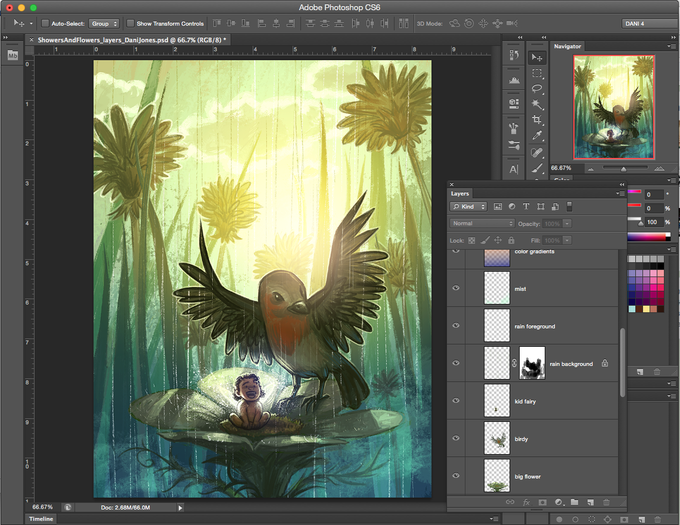Select the Move tool in the toolbox
The height and width of the screenshot is (525, 680).
point(537,58)
